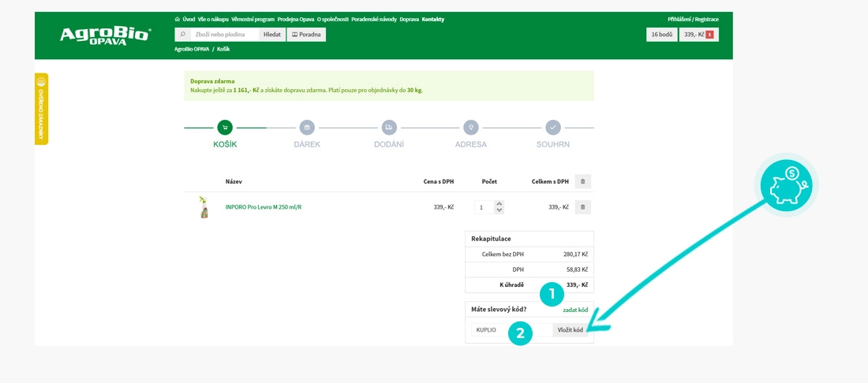The height and width of the screenshot is (383, 868).
Task: Click the AgroBio OPAVA breadcrumb link
Action: [192, 49]
